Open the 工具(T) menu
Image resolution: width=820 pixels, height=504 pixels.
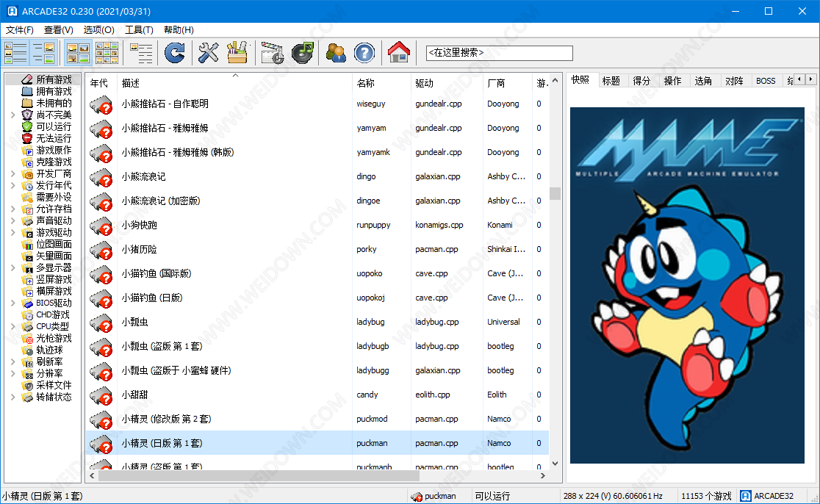[139, 30]
